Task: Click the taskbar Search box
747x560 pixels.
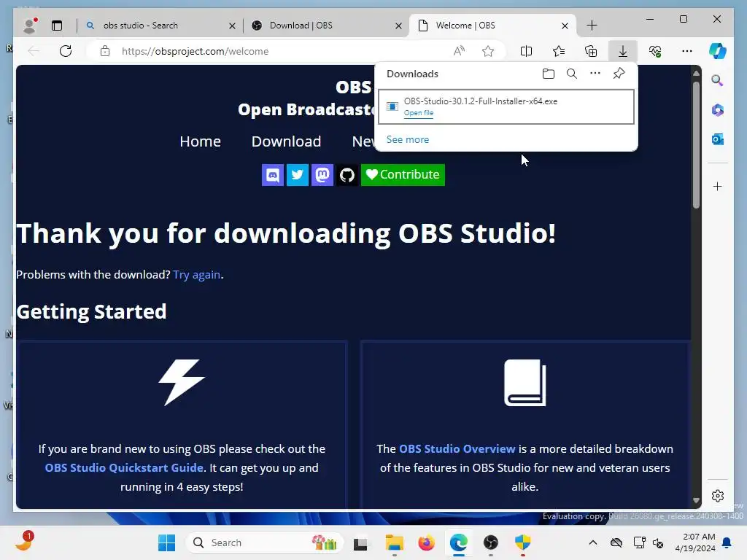Action: click(x=264, y=542)
